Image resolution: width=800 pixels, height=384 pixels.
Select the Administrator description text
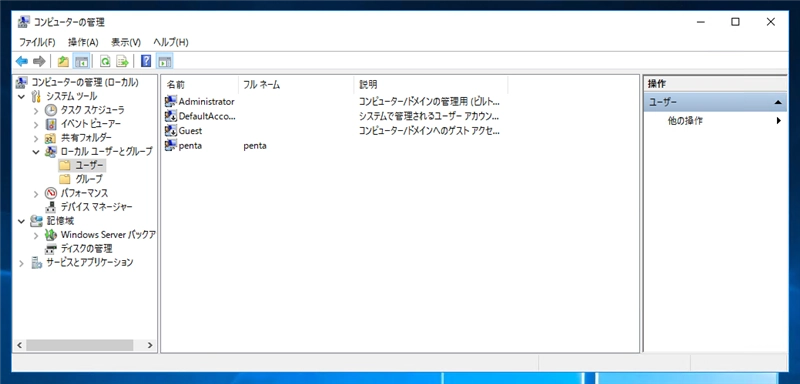coord(429,101)
